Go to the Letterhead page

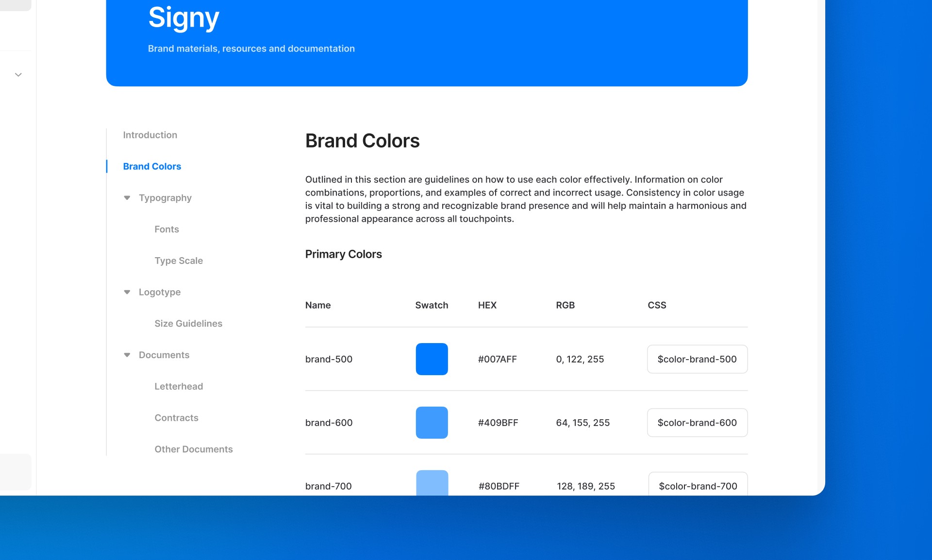[x=179, y=386]
